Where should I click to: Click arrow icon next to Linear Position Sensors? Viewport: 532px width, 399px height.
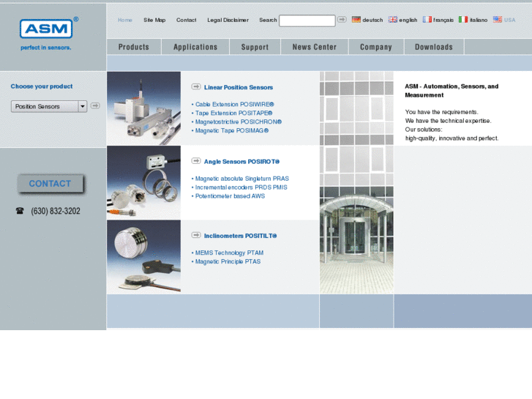point(196,87)
